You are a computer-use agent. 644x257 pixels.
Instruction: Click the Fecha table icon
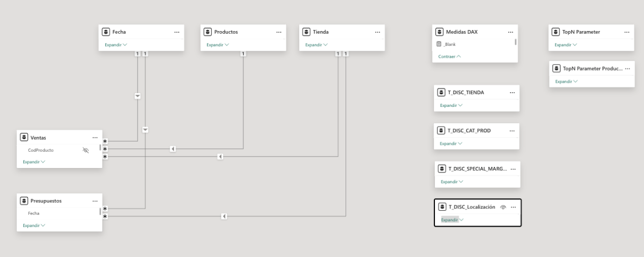click(x=106, y=32)
